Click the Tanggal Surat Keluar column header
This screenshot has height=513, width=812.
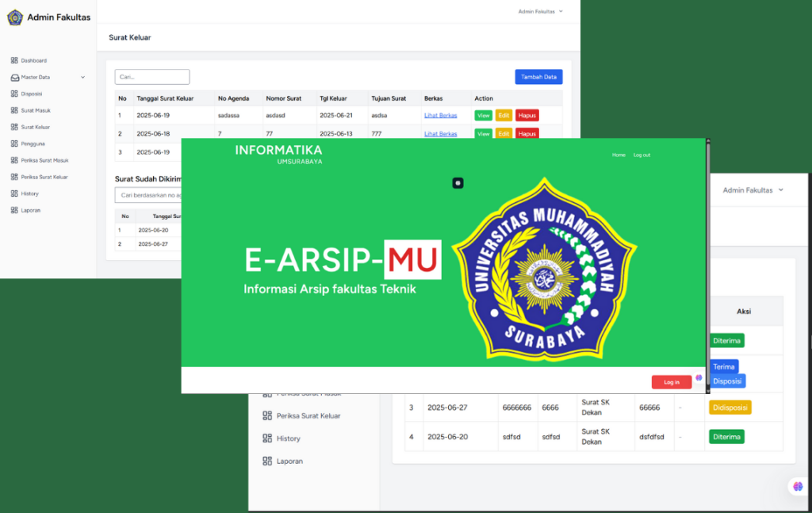pyautogui.click(x=165, y=98)
